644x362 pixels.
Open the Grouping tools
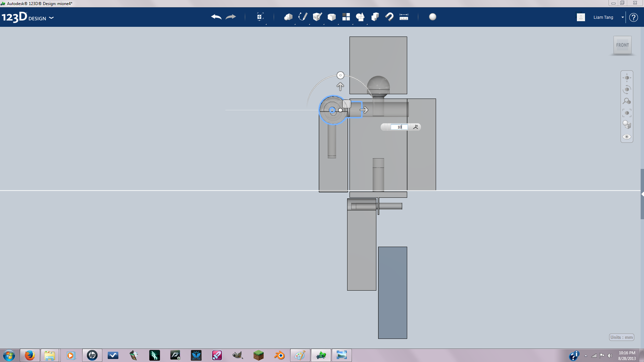coord(360,17)
